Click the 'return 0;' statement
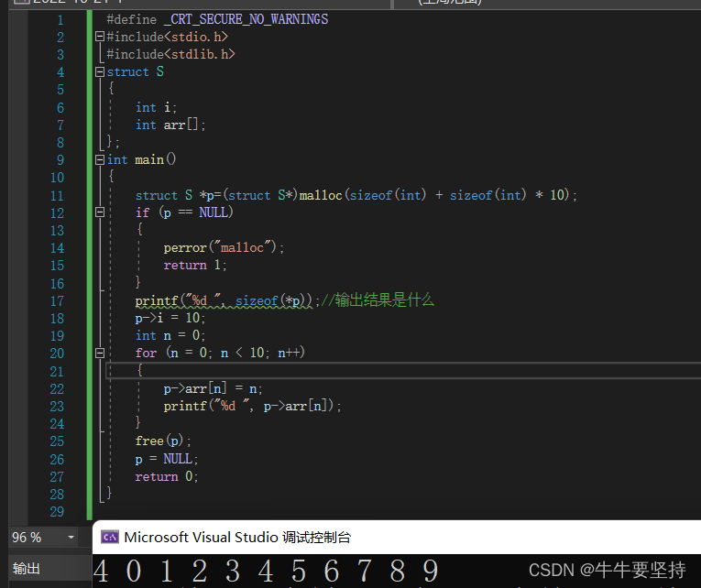This screenshot has width=701, height=588. click(x=167, y=477)
